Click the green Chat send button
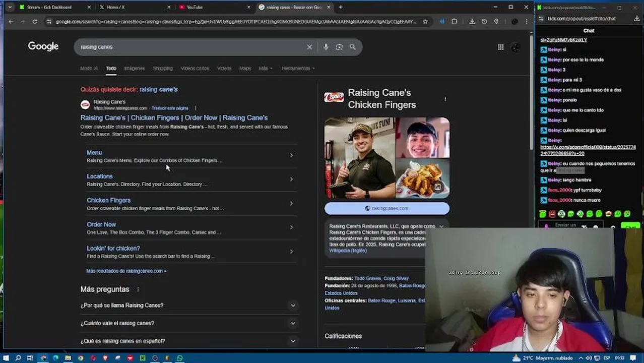This screenshot has width=644, height=363. 630,227
